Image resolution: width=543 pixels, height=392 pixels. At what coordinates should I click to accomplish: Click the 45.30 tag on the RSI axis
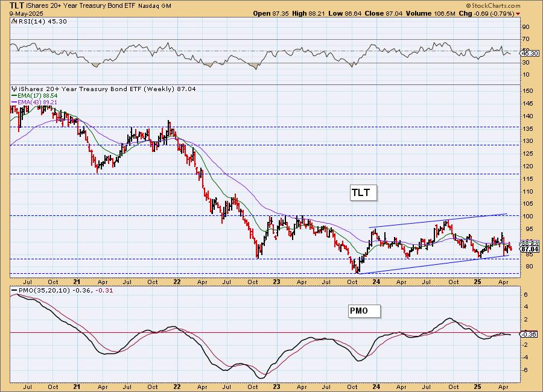tap(530, 54)
